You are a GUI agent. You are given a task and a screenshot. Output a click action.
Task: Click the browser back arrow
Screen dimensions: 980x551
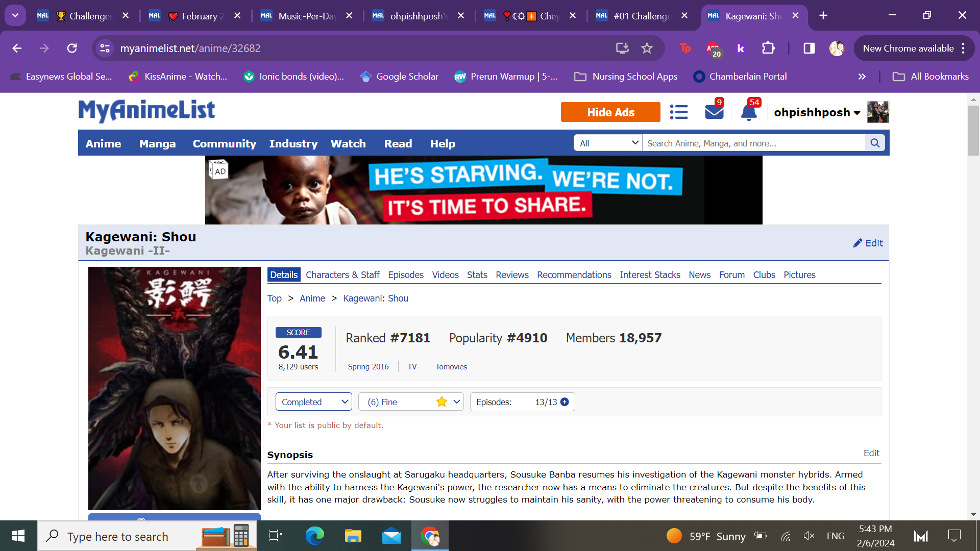click(x=17, y=48)
